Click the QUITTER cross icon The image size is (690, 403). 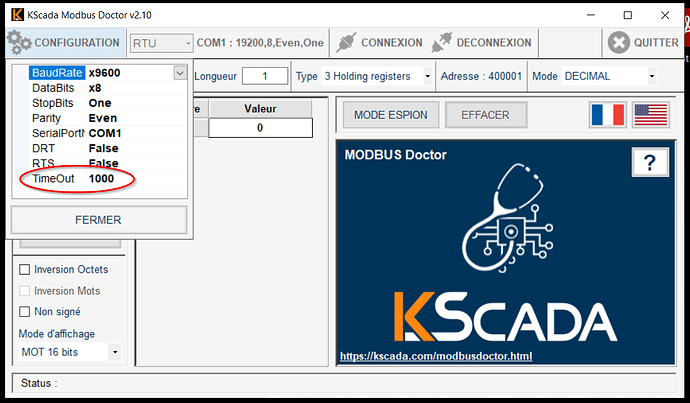point(619,43)
